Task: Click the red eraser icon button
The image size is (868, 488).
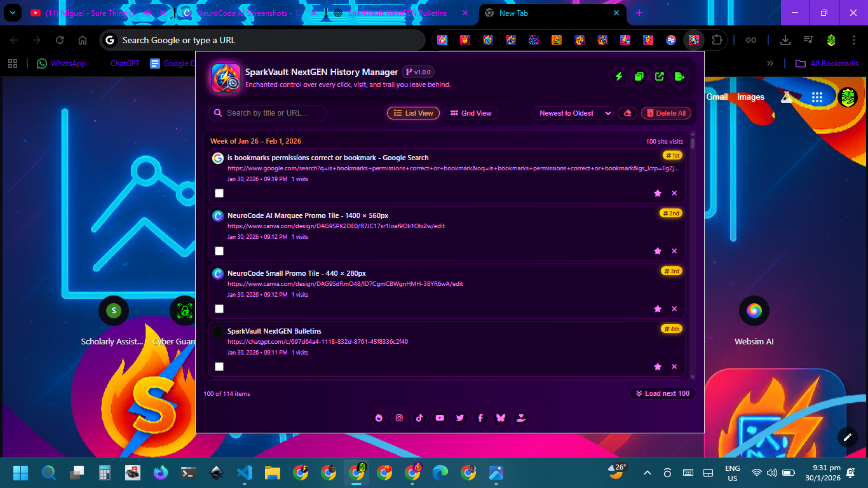Action: pos(628,113)
